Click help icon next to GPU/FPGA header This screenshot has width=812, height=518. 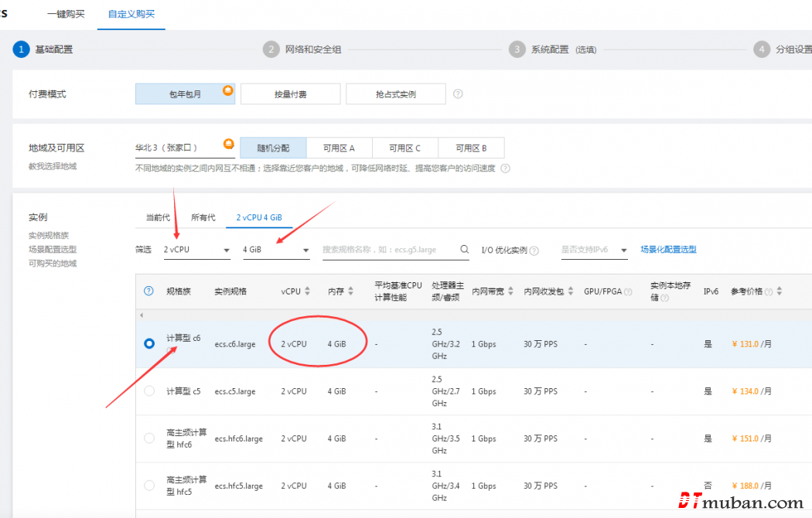pyautogui.click(x=628, y=292)
